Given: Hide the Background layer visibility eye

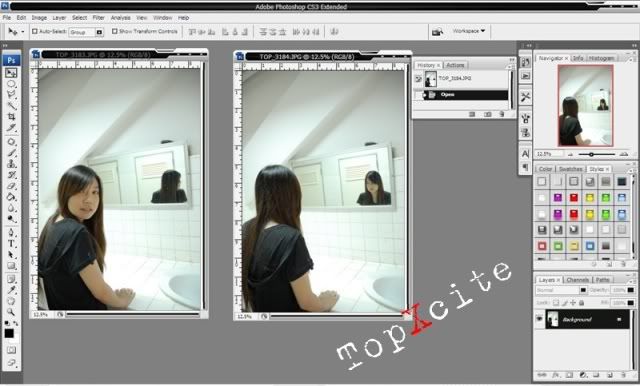Looking at the screenshot, I should pyautogui.click(x=540, y=319).
